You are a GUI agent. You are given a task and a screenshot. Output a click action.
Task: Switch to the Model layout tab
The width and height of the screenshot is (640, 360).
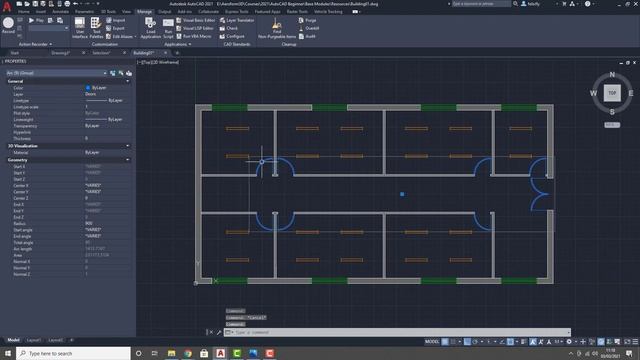(13, 340)
